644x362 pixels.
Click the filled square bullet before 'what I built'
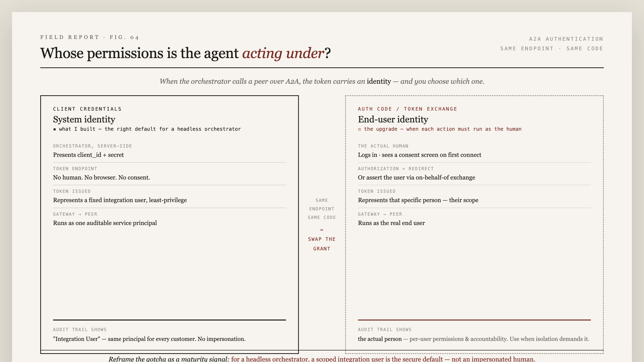coord(55,129)
